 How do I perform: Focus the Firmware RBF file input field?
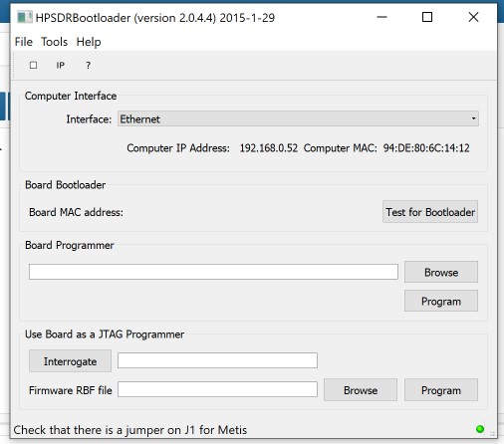point(217,389)
